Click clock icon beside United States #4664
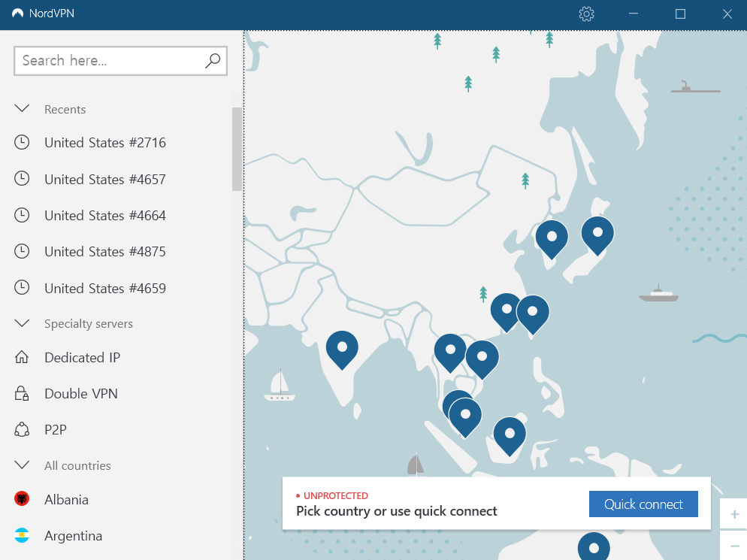 click(22, 215)
